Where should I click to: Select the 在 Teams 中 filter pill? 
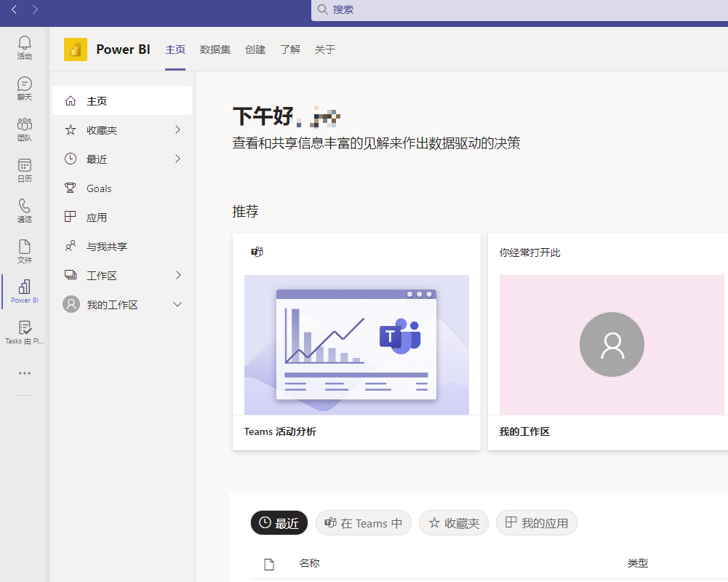[x=364, y=523]
